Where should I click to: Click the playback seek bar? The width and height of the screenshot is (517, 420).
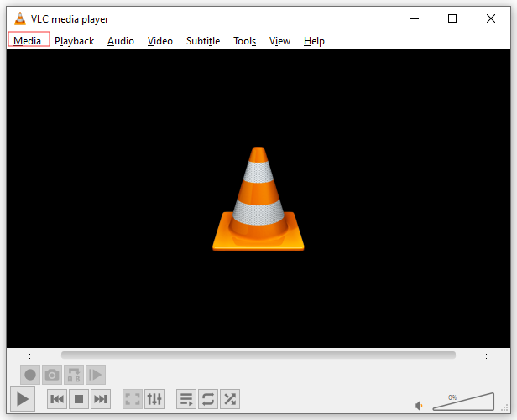pyautogui.click(x=258, y=355)
